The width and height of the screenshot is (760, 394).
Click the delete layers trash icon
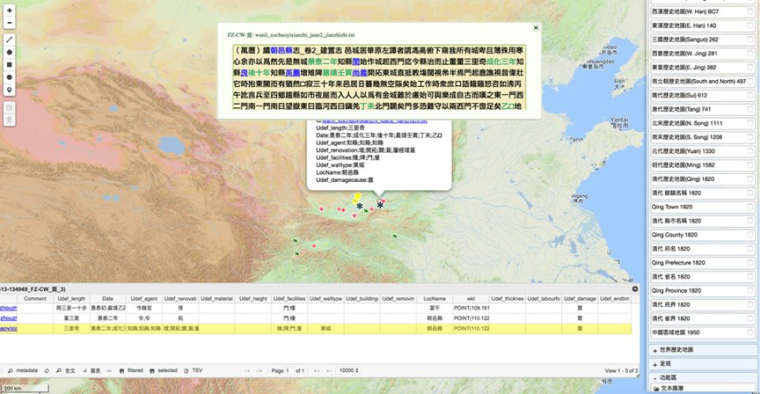9,120
